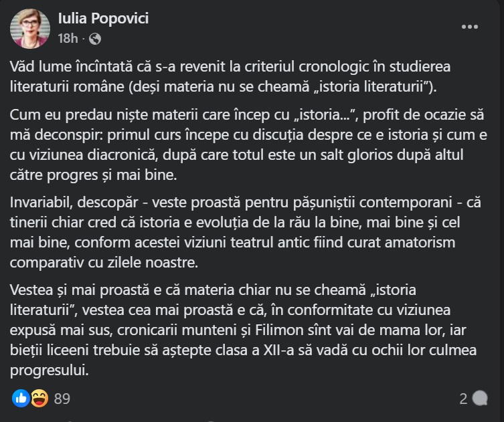Open the Iulia Popovici author name link
Screen dimensions: 504x422
click(x=103, y=18)
